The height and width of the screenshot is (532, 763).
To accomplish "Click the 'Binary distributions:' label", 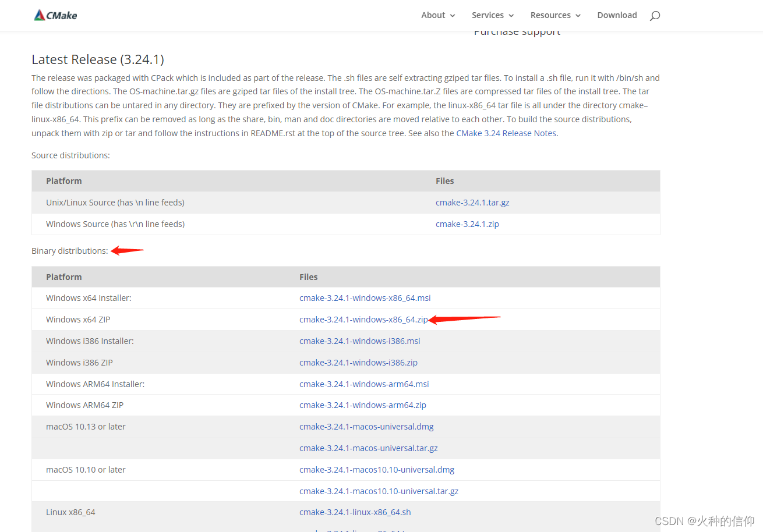I will coord(70,251).
